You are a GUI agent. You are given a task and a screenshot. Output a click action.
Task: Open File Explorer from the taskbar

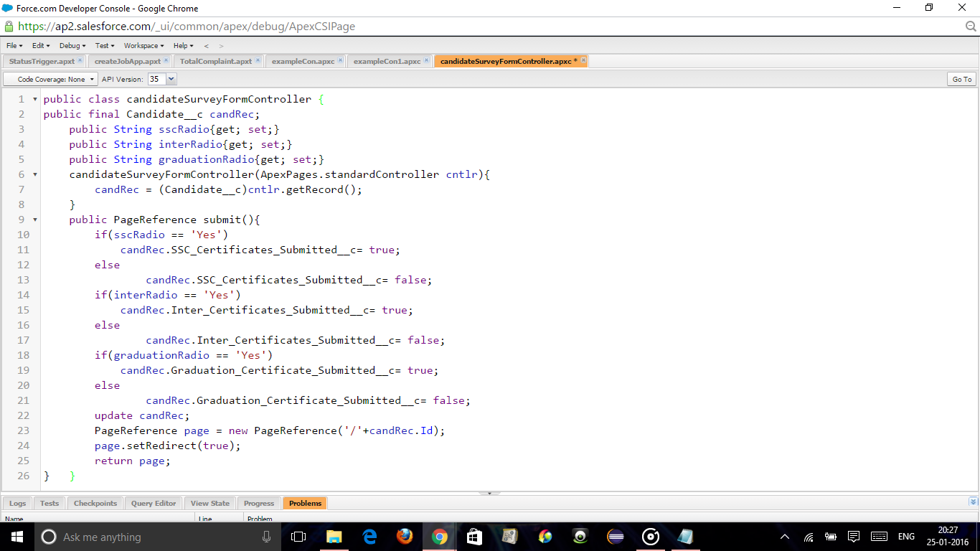click(x=334, y=537)
